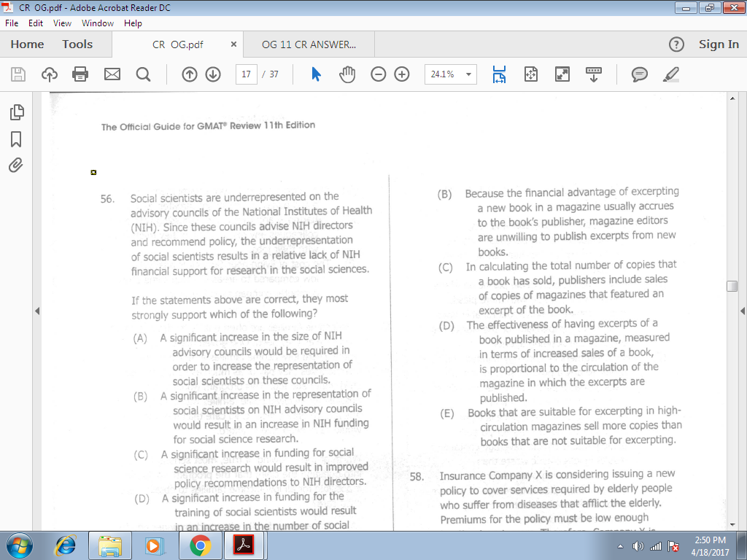Viewport: 747px width, 560px height.
Task: Click the scroll down arrow
Action: tap(732, 525)
